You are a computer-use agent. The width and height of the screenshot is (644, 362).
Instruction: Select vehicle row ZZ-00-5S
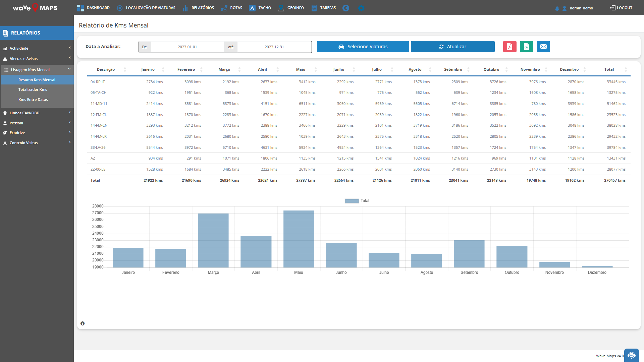click(358, 169)
